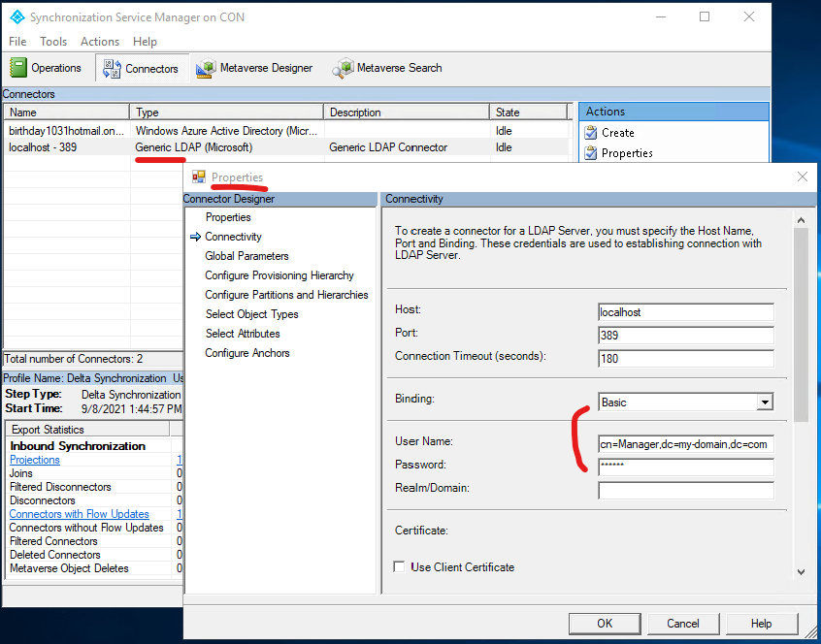Sort connectors by Description column
The width and height of the screenshot is (821, 644).
pyautogui.click(x=407, y=112)
